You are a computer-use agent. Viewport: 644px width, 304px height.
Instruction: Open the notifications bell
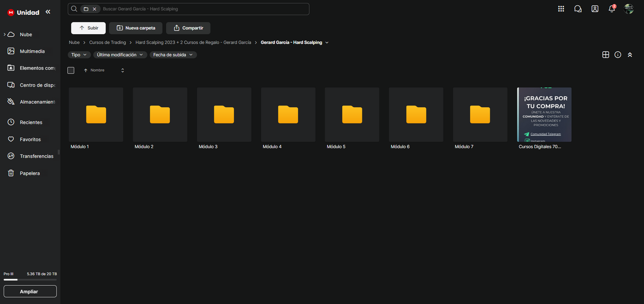click(x=612, y=9)
